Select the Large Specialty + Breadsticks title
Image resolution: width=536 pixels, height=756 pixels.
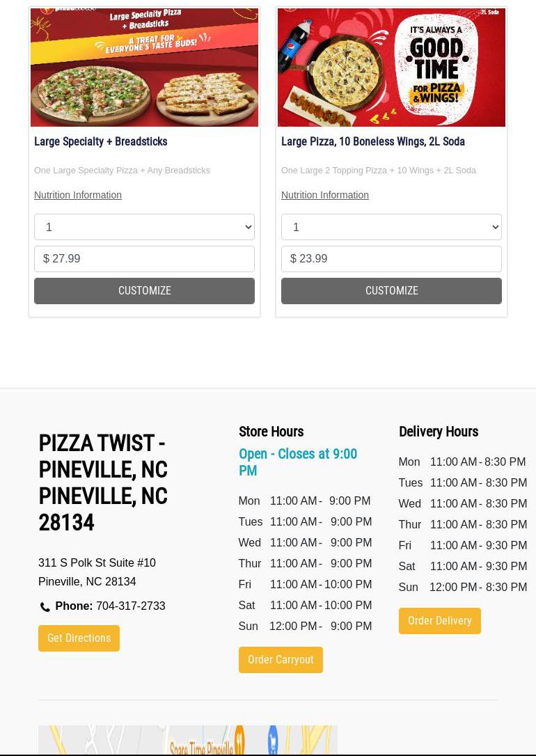101,141
